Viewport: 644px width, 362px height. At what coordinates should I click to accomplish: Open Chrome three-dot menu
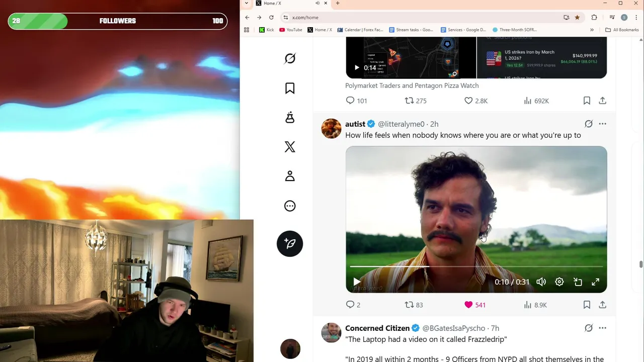point(636,17)
